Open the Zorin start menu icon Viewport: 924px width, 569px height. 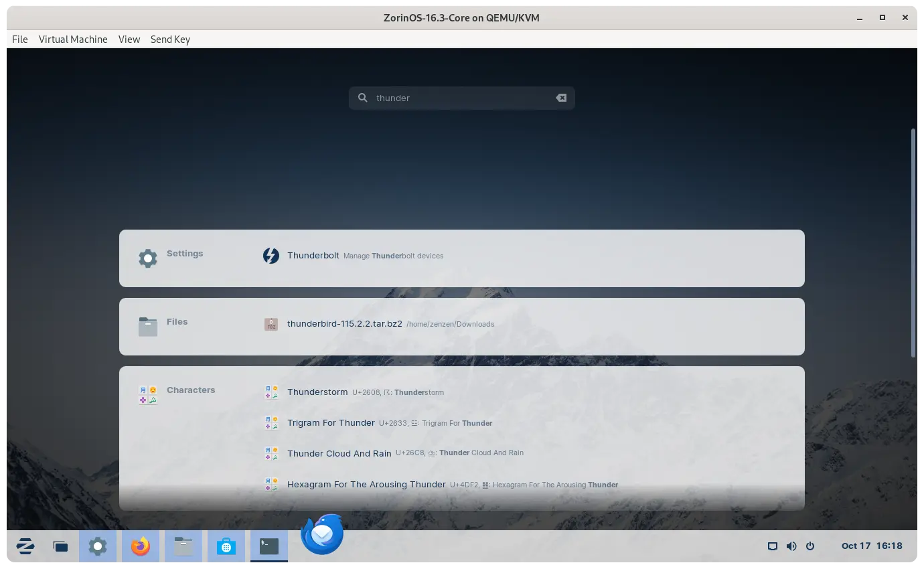[25, 546]
